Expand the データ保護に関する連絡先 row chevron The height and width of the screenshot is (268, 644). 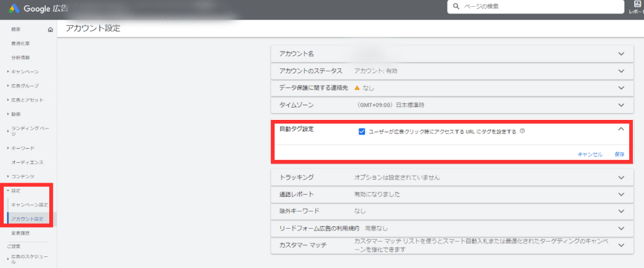pyautogui.click(x=621, y=88)
